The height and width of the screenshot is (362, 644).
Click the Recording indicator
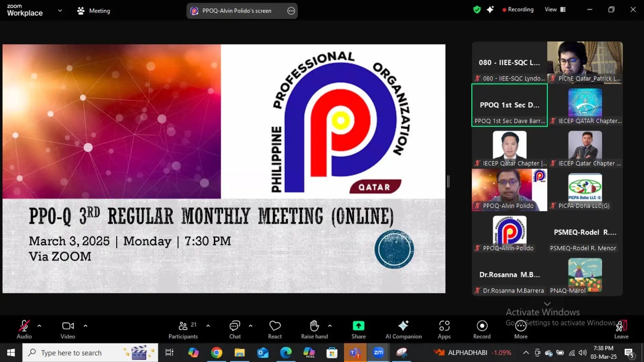(x=518, y=9)
